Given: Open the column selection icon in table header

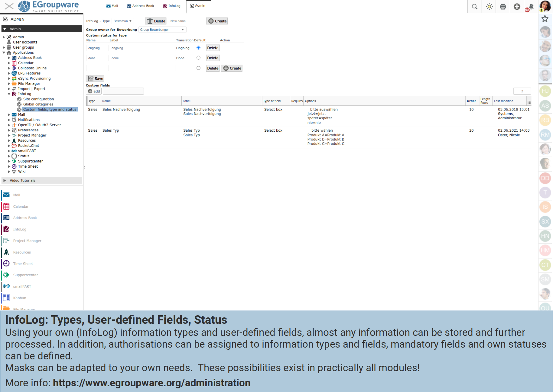Looking at the screenshot, I should (x=529, y=102).
